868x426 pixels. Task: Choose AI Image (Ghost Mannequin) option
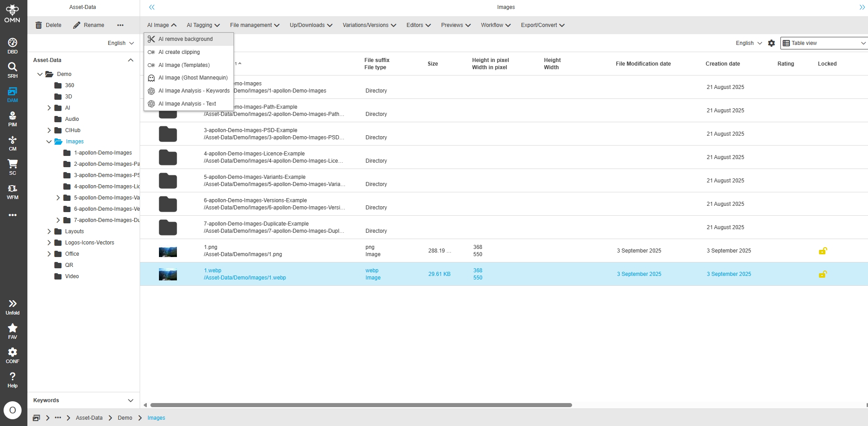pyautogui.click(x=193, y=78)
